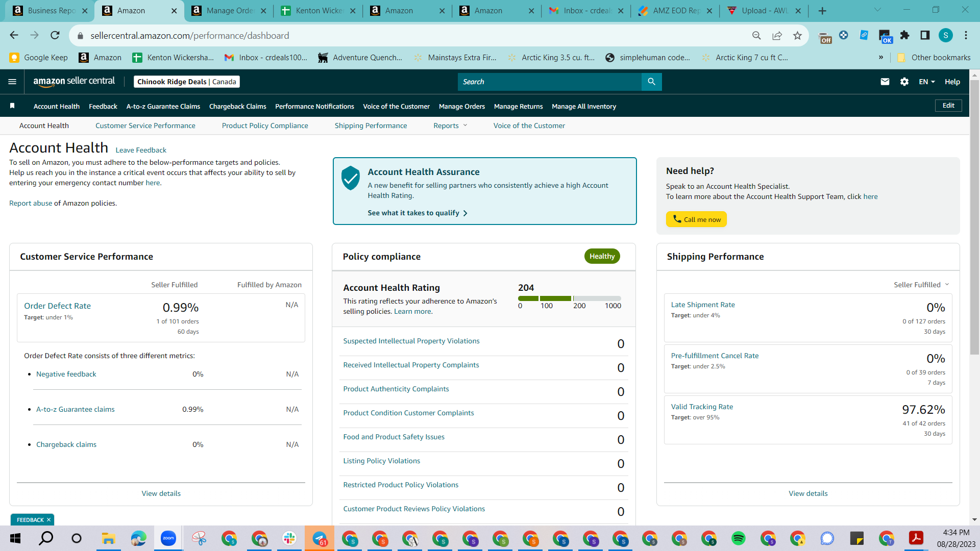980x551 pixels.
Task: Open the Other bookmarks folder
Action: click(x=934, y=58)
